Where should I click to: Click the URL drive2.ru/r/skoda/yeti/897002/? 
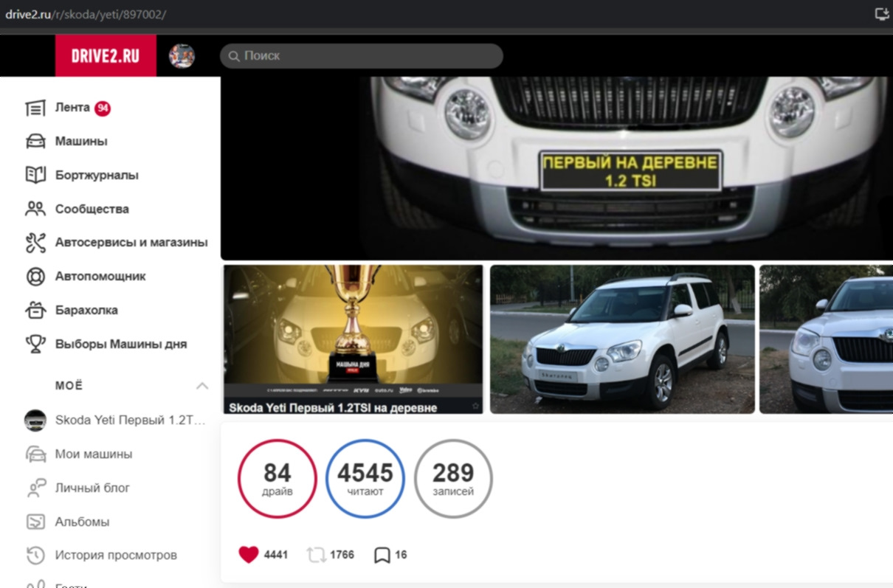(x=86, y=14)
